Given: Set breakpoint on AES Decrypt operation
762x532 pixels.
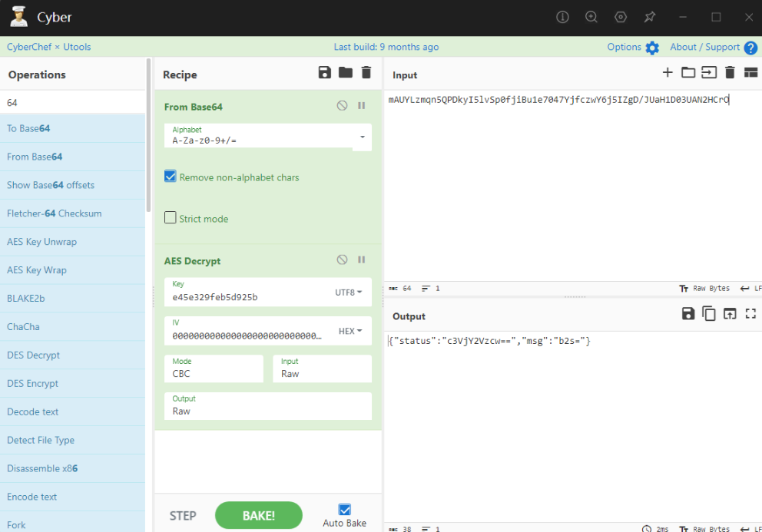Looking at the screenshot, I should [362, 259].
